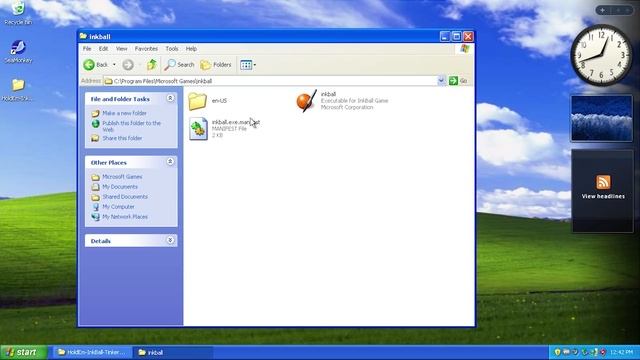The width and height of the screenshot is (640, 360).
Task: Click the en-US folder name
Action: (x=219, y=101)
